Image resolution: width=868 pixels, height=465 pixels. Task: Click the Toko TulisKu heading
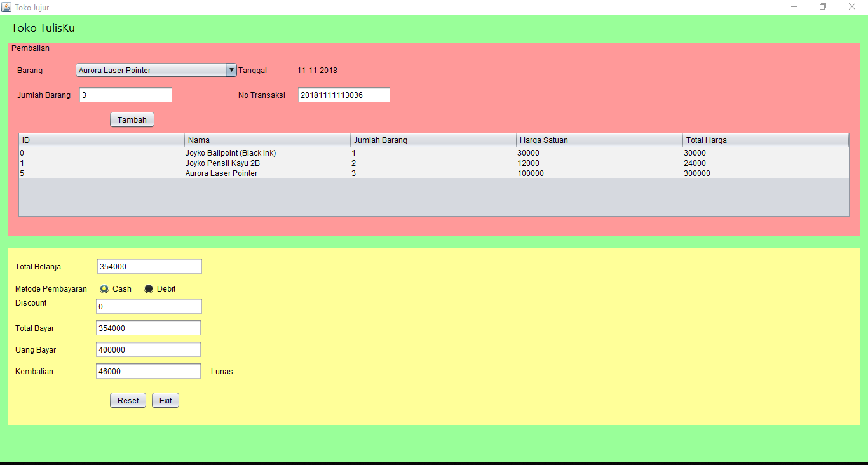(x=43, y=29)
